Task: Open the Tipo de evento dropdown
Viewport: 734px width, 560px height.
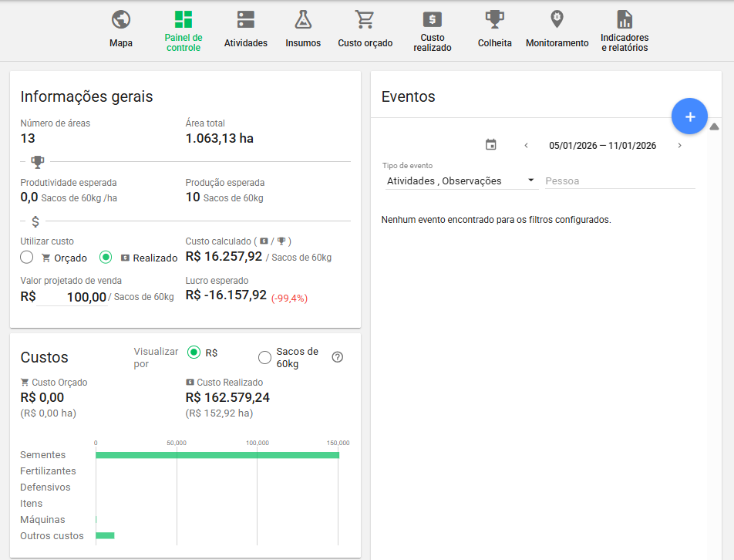Action: click(x=461, y=181)
